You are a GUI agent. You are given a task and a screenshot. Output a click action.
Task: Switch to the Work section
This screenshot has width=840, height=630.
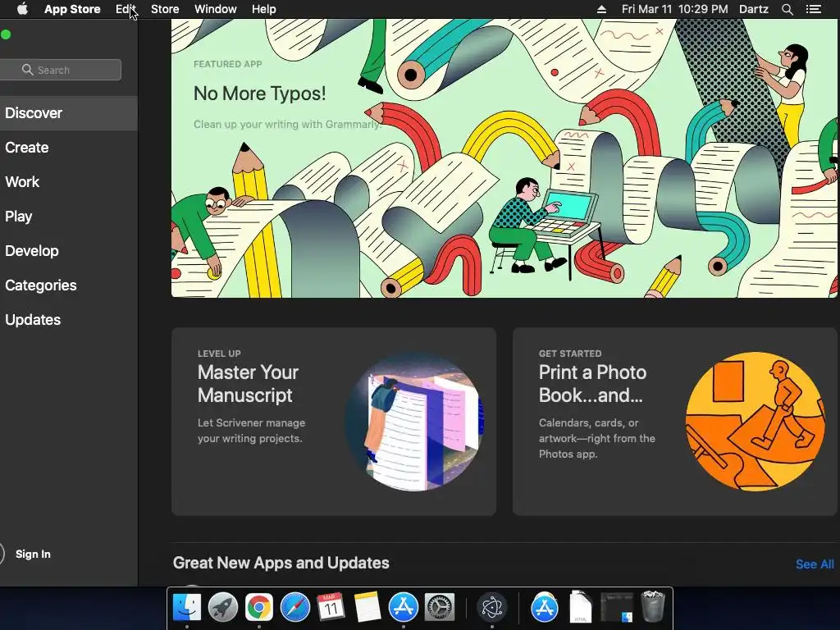69,181
